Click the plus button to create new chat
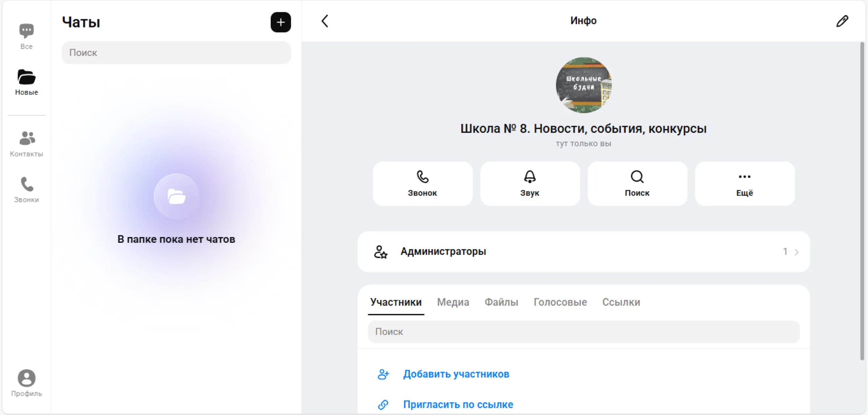Viewport: 868px width, 415px height. click(280, 22)
